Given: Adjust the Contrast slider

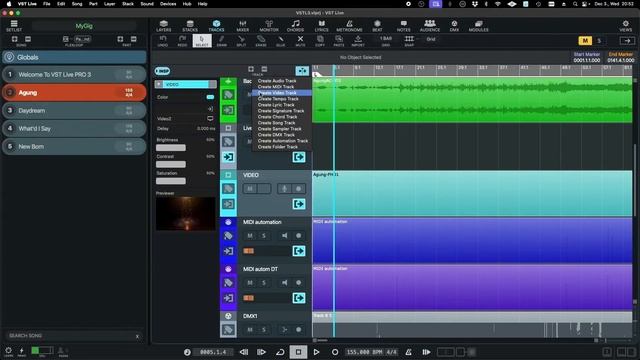Looking at the screenshot, I should click(171, 164).
